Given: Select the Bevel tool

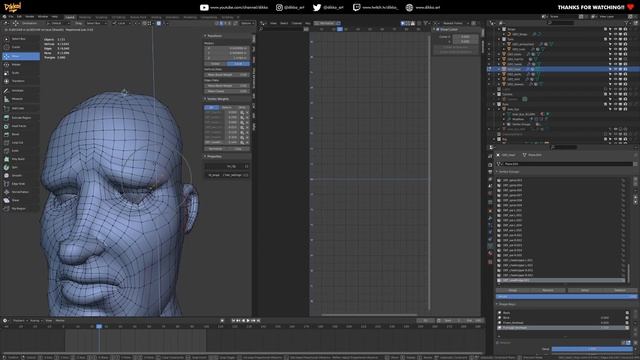Looking at the screenshot, I should pos(20,134).
